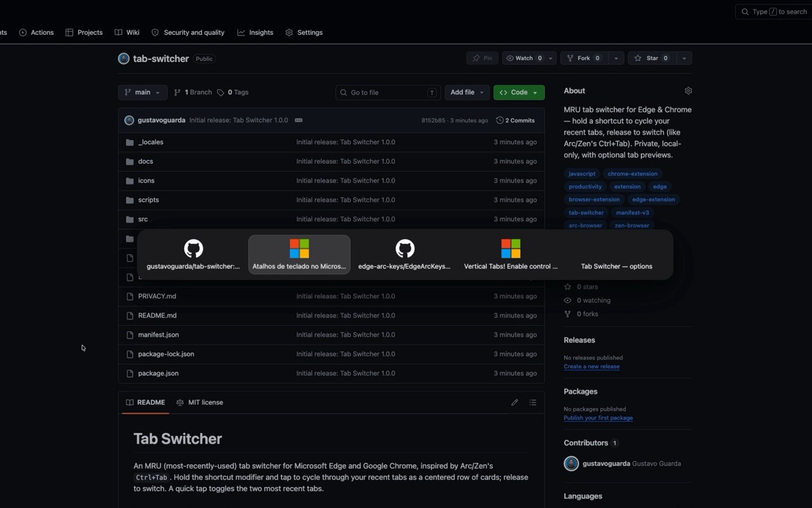Image resolution: width=812 pixels, height=508 pixels.
Task: Open the README outline list icon
Action: click(533, 403)
